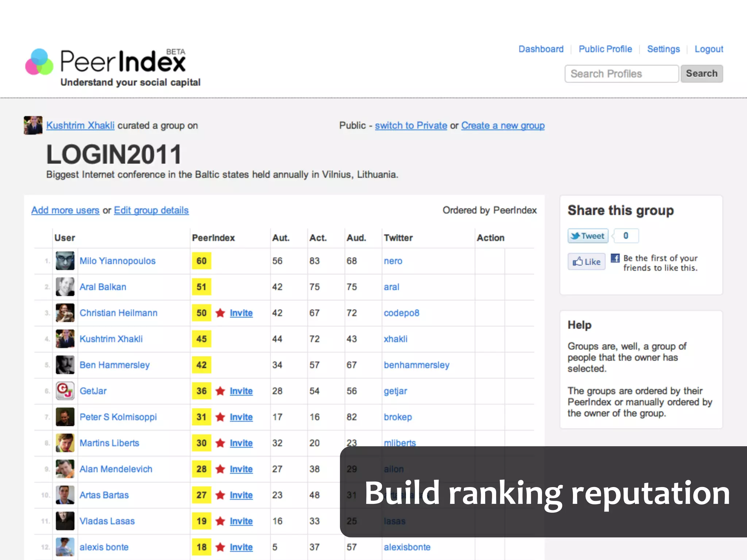Open the GetJar logo avatar
This screenshot has height=560, width=747.
pyautogui.click(x=65, y=391)
